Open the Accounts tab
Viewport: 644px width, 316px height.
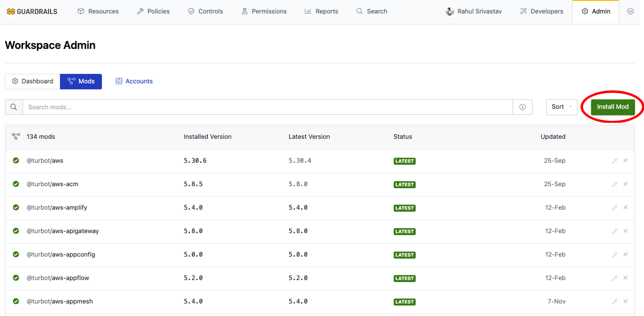(134, 81)
